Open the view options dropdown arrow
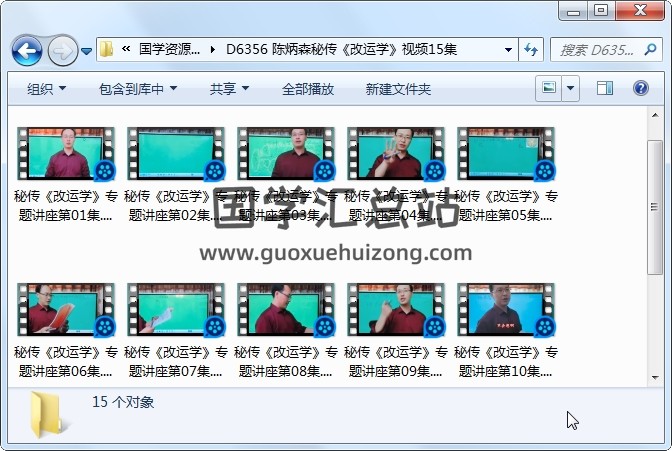 (571, 89)
